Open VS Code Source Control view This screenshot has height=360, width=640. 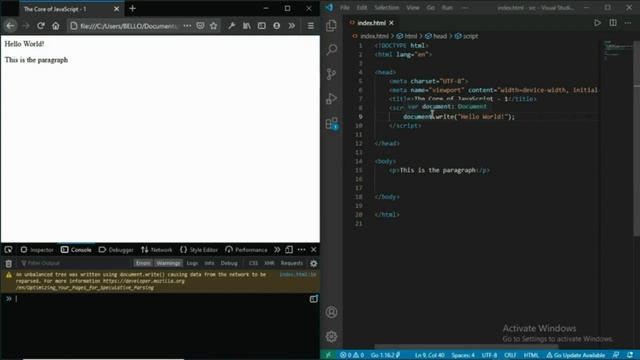pos(331,74)
